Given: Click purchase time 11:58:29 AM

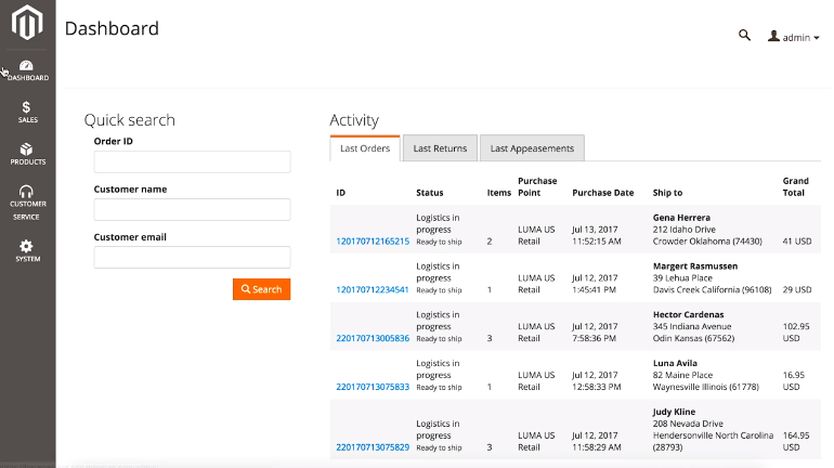Looking at the screenshot, I should (x=596, y=447).
